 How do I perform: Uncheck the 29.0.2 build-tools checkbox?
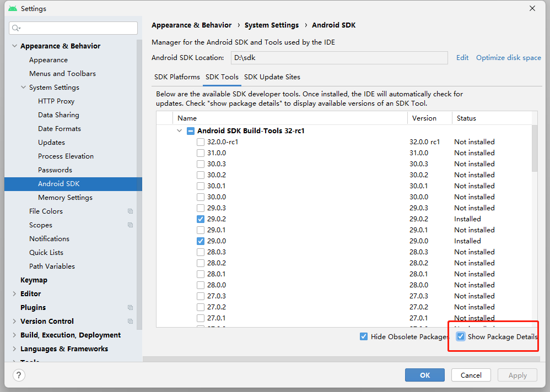point(201,219)
